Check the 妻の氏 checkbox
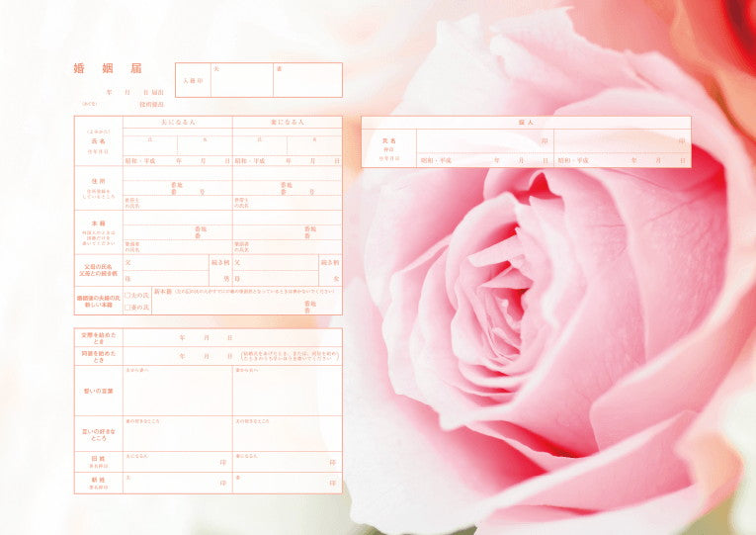The width and height of the screenshot is (756, 535). pos(126,308)
